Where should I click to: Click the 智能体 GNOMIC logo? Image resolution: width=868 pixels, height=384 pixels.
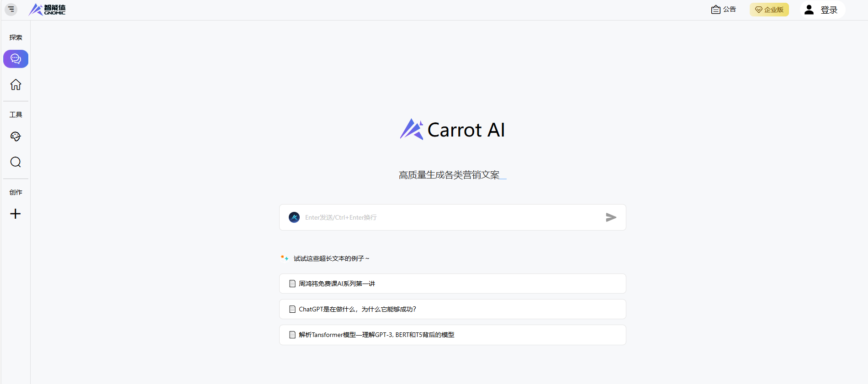(48, 10)
